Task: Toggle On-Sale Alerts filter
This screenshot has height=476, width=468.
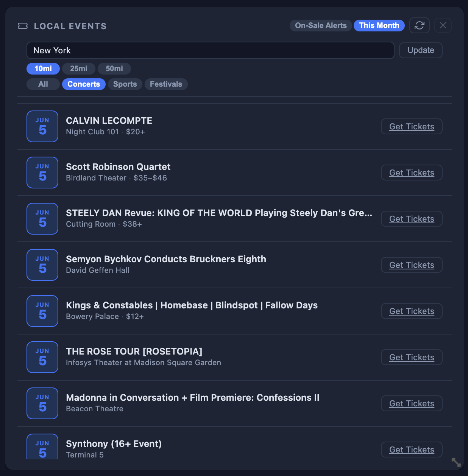Action: tap(321, 25)
